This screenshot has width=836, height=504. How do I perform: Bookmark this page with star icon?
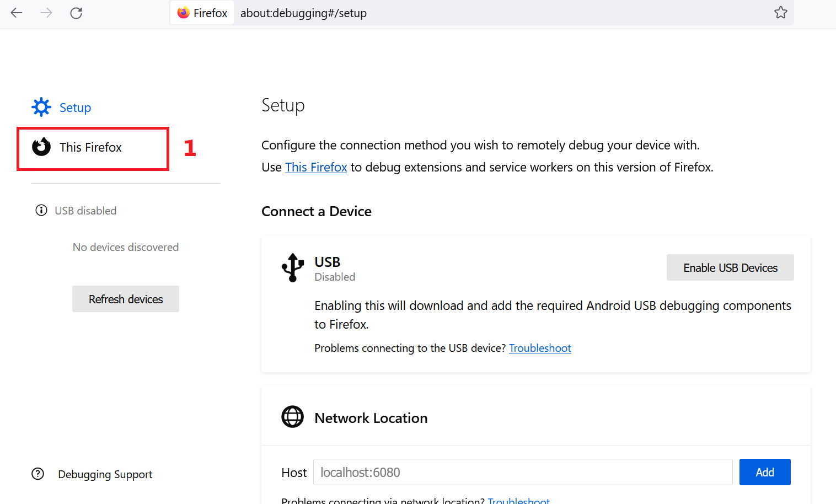[x=780, y=13]
